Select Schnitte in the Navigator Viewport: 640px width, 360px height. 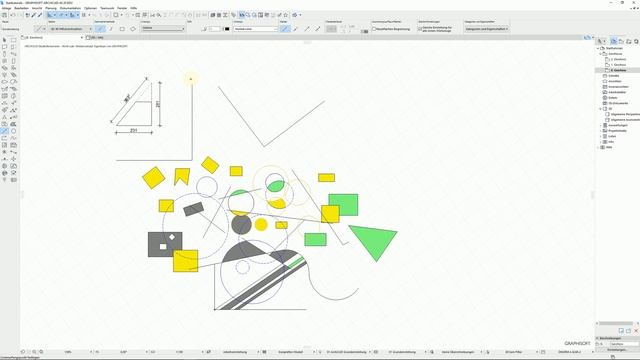(x=613, y=76)
